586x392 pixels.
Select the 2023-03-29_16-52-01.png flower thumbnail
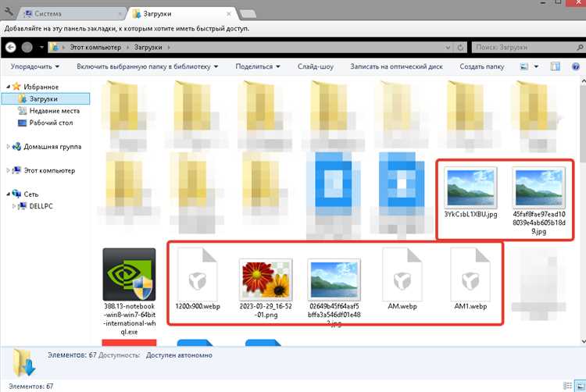pyautogui.click(x=266, y=288)
